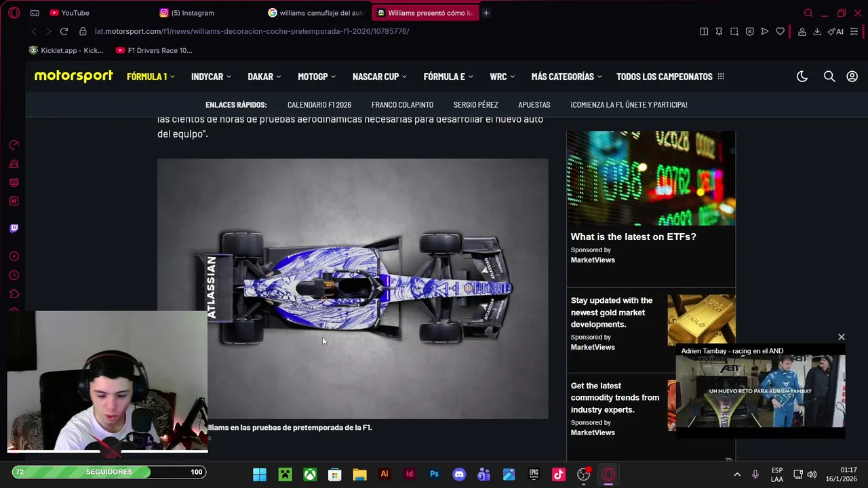This screenshot has height=488, width=868.
Task: Show hidden system tray icons chevron
Action: pyautogui.click(x=737, y=474)
